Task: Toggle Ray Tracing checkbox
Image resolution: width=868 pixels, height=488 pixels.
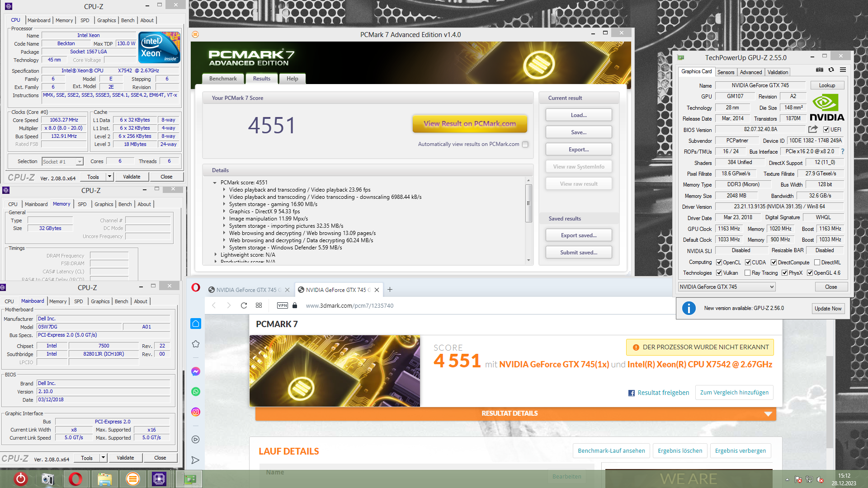Action: (x=747, y=273)
